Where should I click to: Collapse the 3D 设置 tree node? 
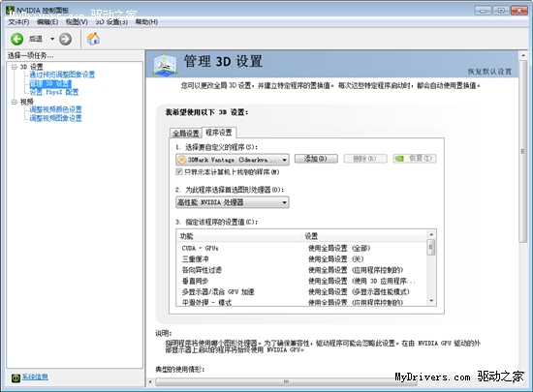coord(15,67)
